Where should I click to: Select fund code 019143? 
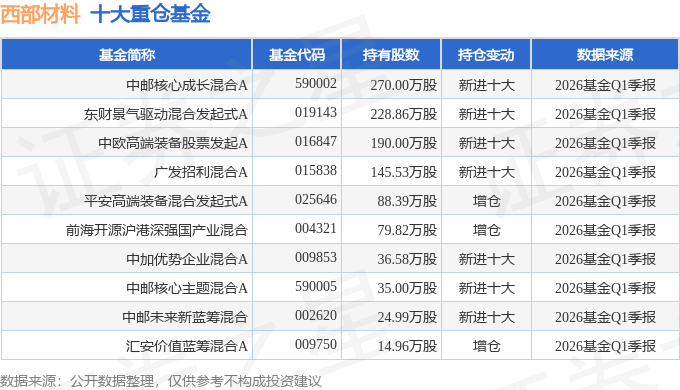[316, 112]
